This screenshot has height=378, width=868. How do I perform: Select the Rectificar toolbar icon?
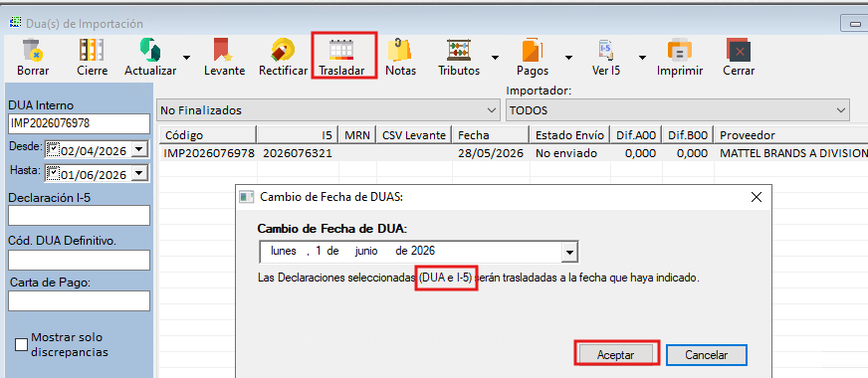[283, 50]
